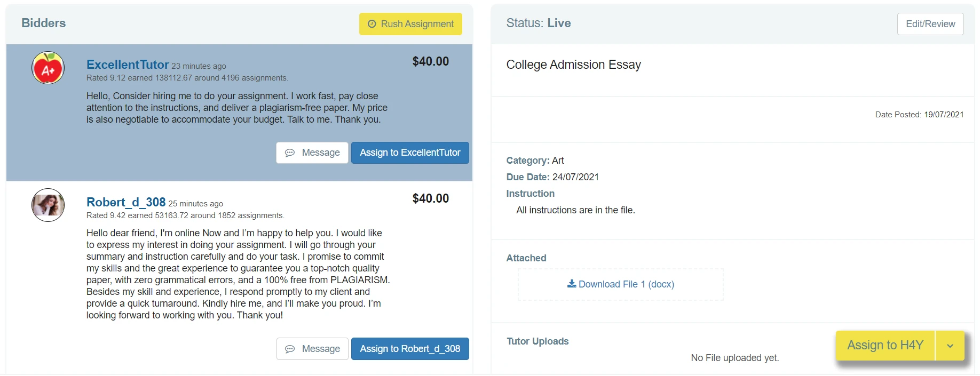
Task: Click the speech bubble icon in ExcellentTutor's Message button
Action: [290, 153]
